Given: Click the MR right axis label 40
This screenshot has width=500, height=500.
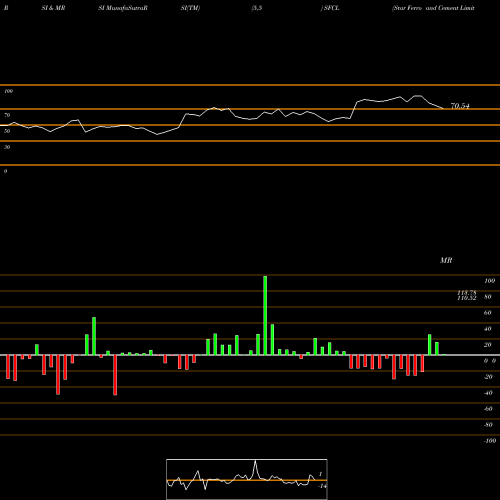Looking at the screenshot, I should [488, 329].
